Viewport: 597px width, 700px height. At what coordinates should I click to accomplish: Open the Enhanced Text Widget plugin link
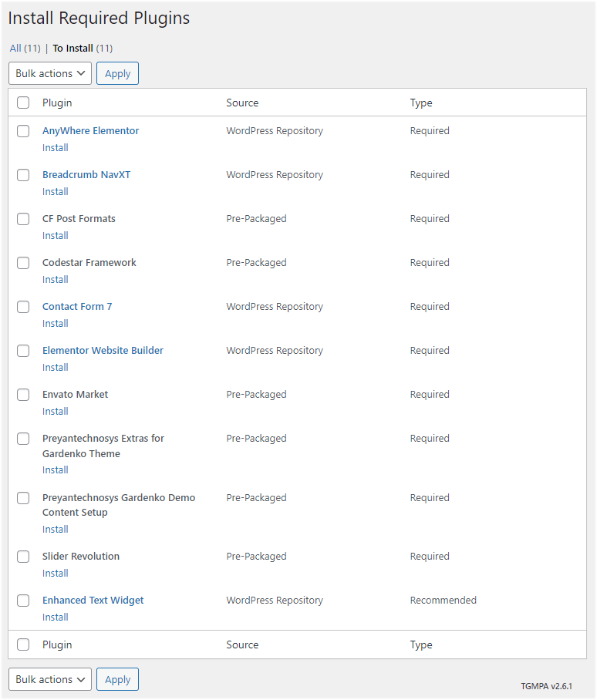click(x=93, y=600)
